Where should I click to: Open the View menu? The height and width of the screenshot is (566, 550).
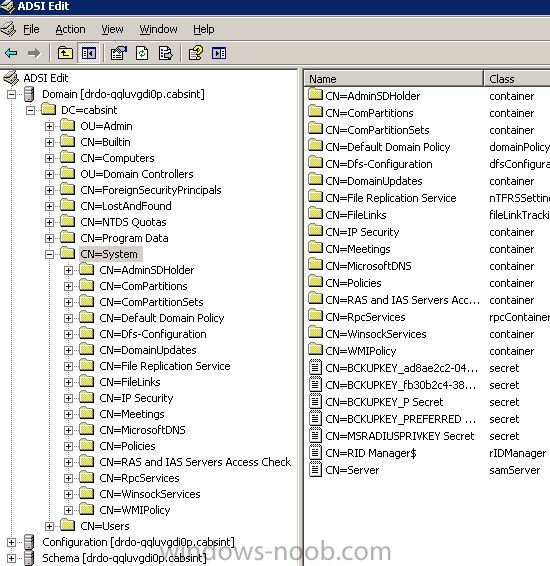click(112, 29)
